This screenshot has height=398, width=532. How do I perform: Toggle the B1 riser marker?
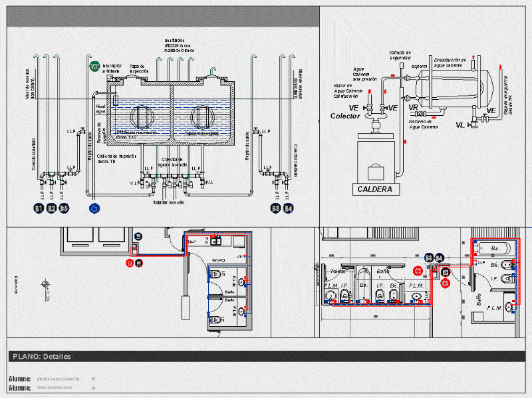(x=39, y=208)
